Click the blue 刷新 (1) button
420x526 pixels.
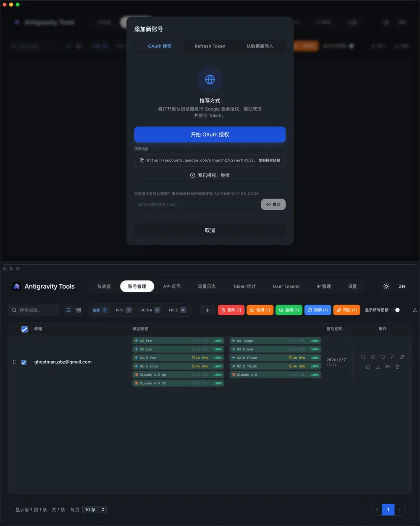(318, 310)
